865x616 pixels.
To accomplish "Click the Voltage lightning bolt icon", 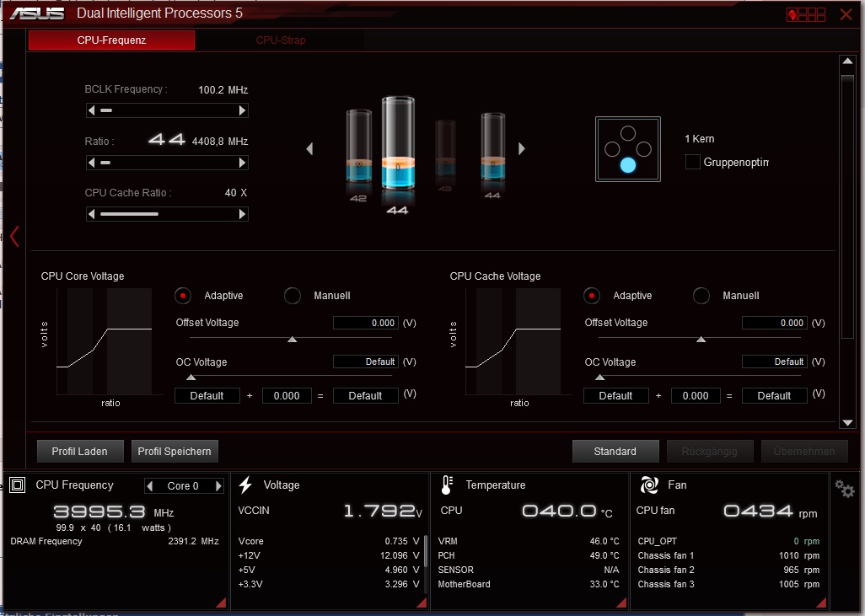I will (x=245, y=485).
